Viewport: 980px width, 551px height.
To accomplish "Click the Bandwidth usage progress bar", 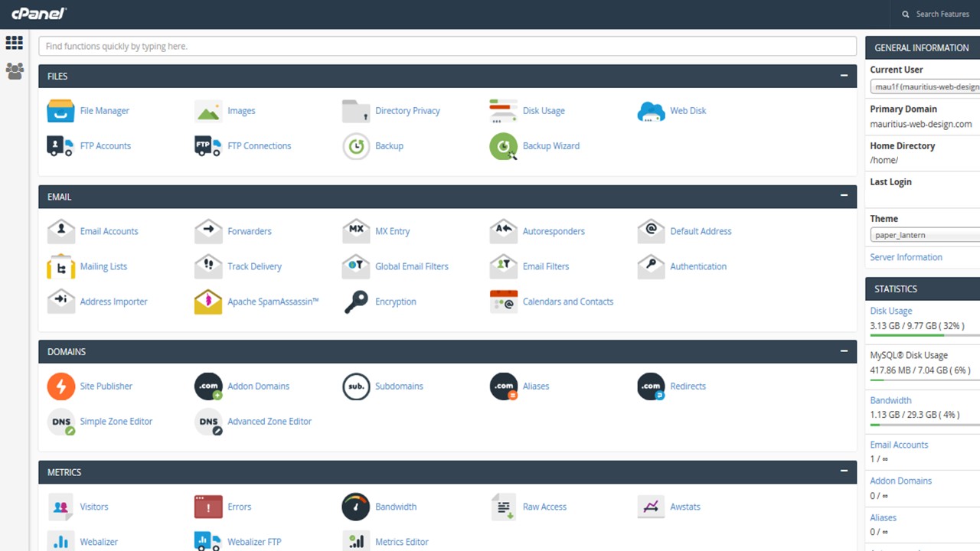I will [925, 424].
